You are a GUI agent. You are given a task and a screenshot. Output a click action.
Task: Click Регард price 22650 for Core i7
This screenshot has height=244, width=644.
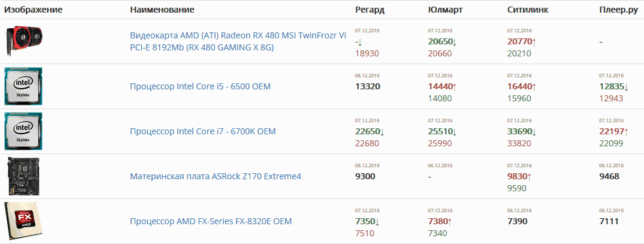click(366, 131)
